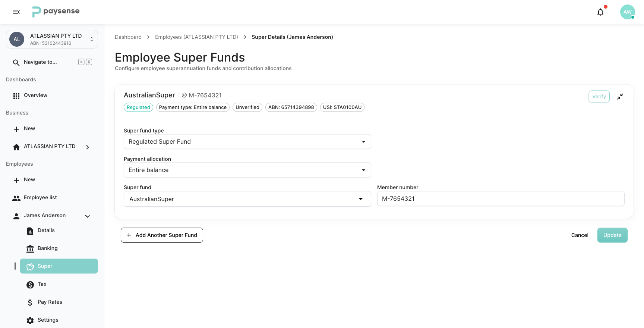Click the plus icon under Business
This screenshot has height=328, width=644.
point(16,129)
